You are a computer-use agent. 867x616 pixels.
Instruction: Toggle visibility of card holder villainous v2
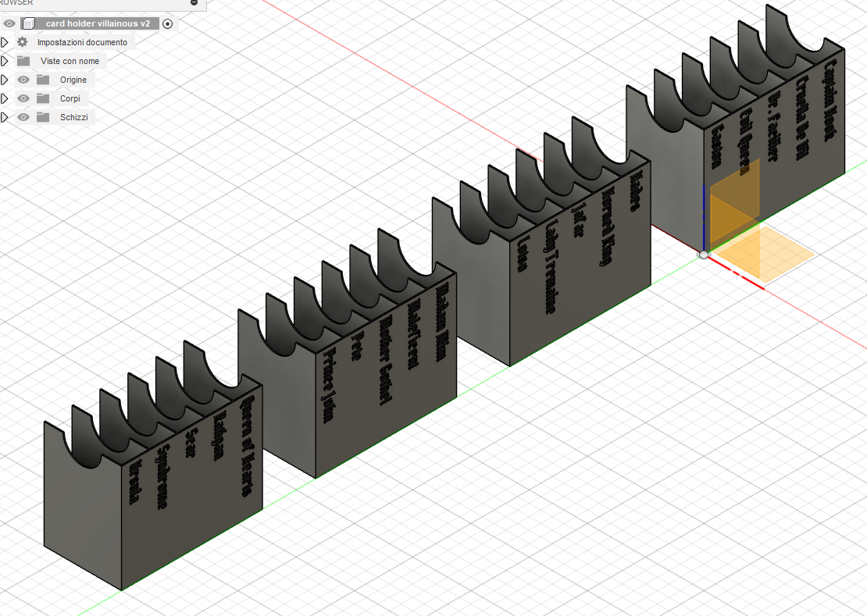coord(9,23)
